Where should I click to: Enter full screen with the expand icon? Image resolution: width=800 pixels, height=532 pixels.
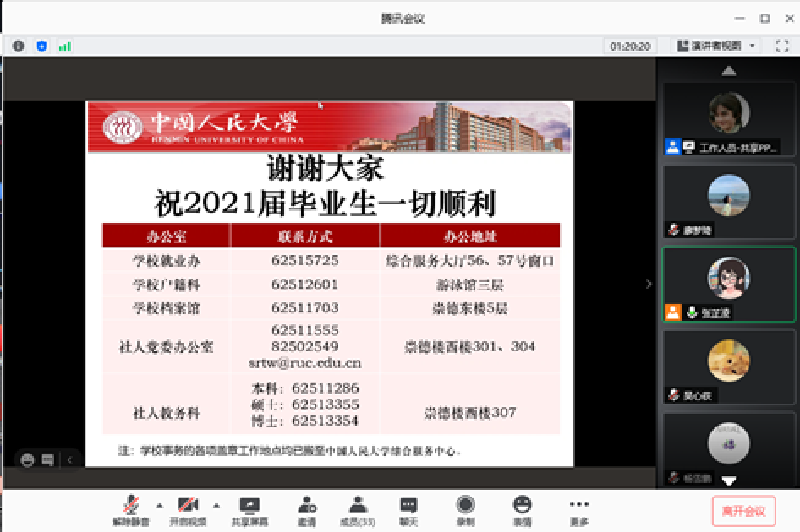782,46
